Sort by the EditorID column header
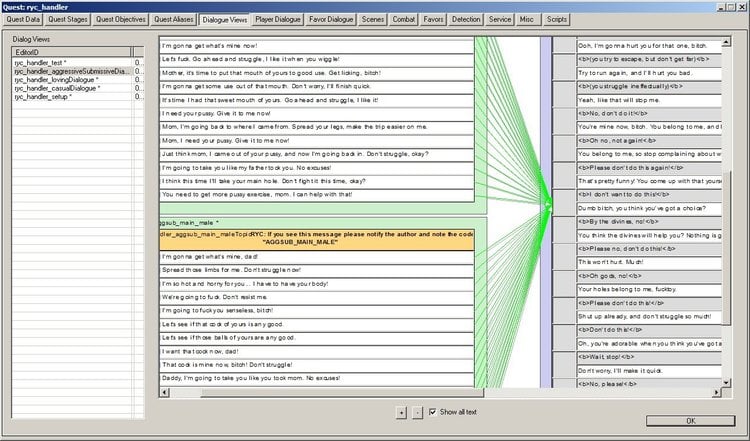This screenshot has height=441, width=750. pyautogui.click(x=72, y=52)
